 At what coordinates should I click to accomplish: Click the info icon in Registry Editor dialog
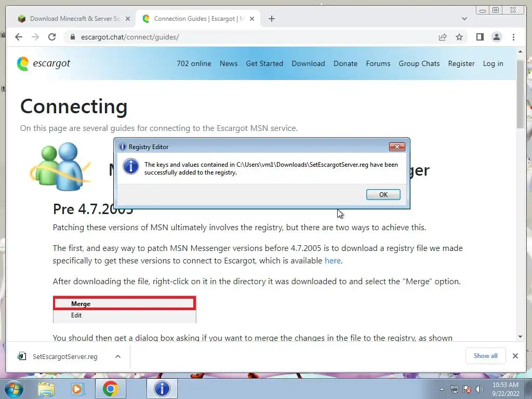[x=130, y=167]
